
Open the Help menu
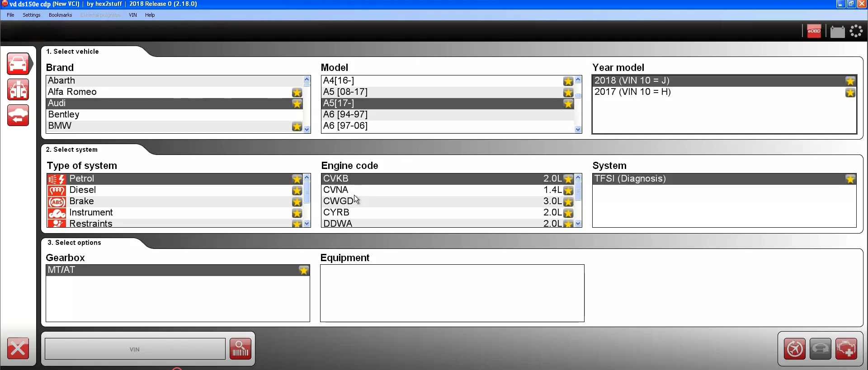click(x=150, y=15)
